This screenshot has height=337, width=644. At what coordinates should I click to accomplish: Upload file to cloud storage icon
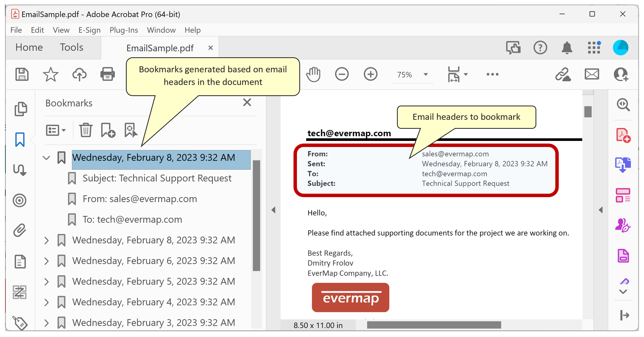[79, 74]
